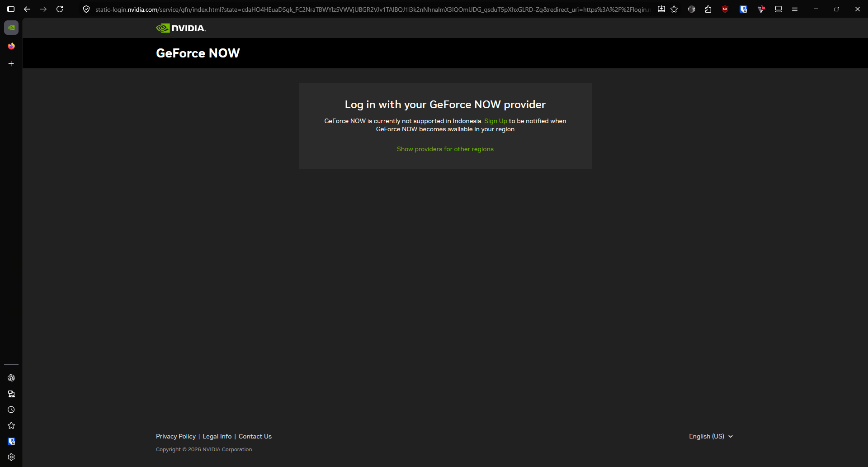Click the GeForce NOW page title

pyautogui.click(x=198, y=53)
